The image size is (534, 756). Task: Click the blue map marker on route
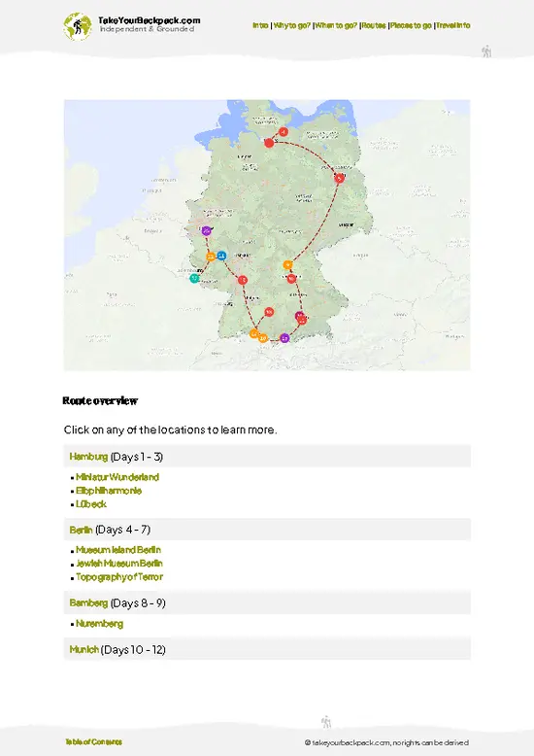coord(221,256)
